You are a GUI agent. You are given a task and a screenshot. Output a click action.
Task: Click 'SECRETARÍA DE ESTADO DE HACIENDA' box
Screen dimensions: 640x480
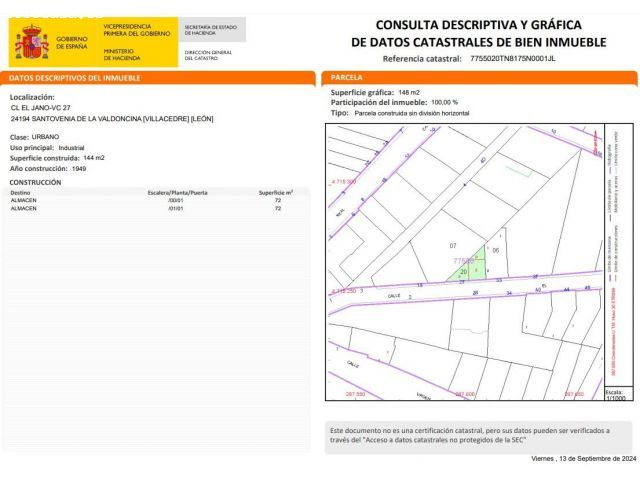click(x=212, y=30)
